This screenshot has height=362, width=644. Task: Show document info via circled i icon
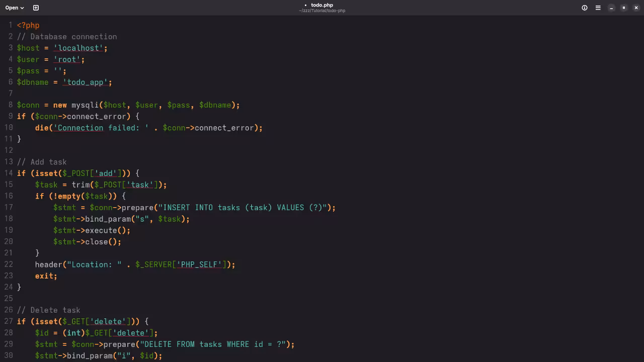585,8
